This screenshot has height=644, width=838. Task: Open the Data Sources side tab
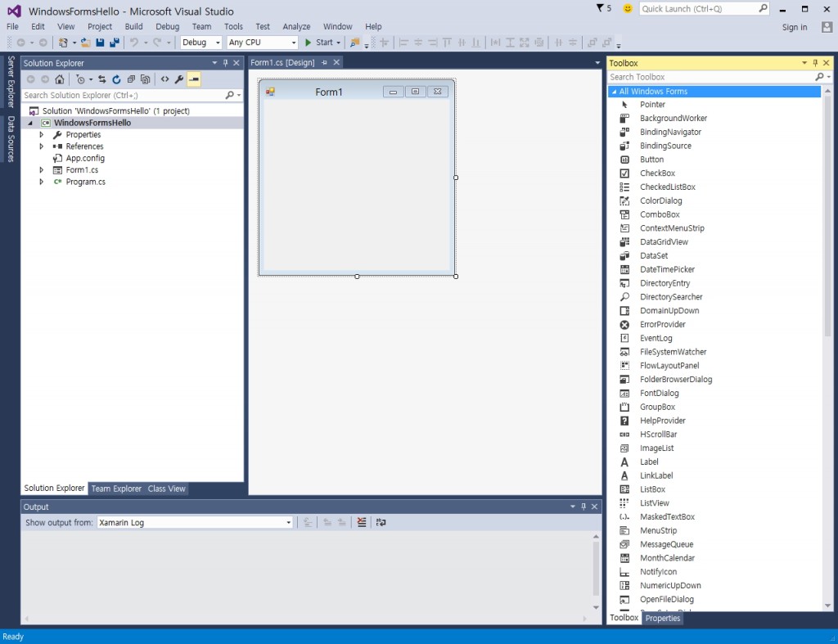[11, 139]
